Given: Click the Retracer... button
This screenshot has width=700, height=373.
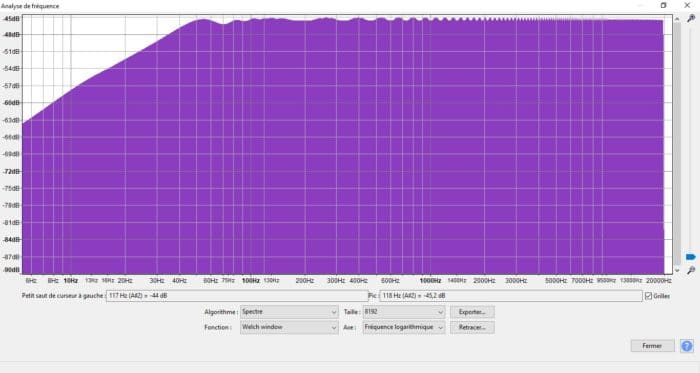Looking at the screenshot, I should 472,327.
